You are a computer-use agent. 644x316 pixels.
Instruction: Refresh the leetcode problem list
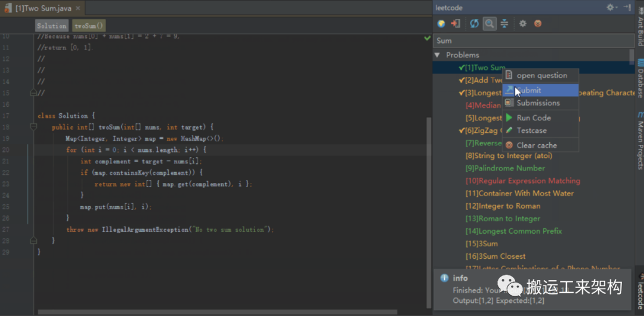(474, 24)
